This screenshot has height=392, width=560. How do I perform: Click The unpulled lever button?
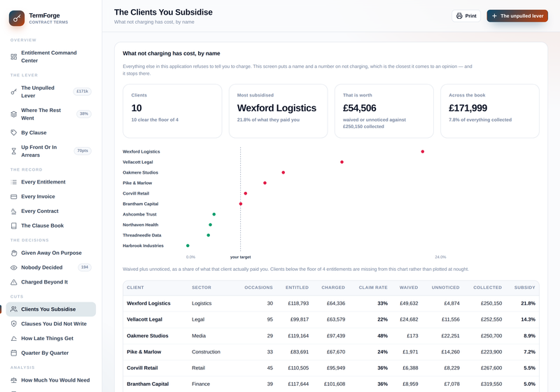(517, 15)
